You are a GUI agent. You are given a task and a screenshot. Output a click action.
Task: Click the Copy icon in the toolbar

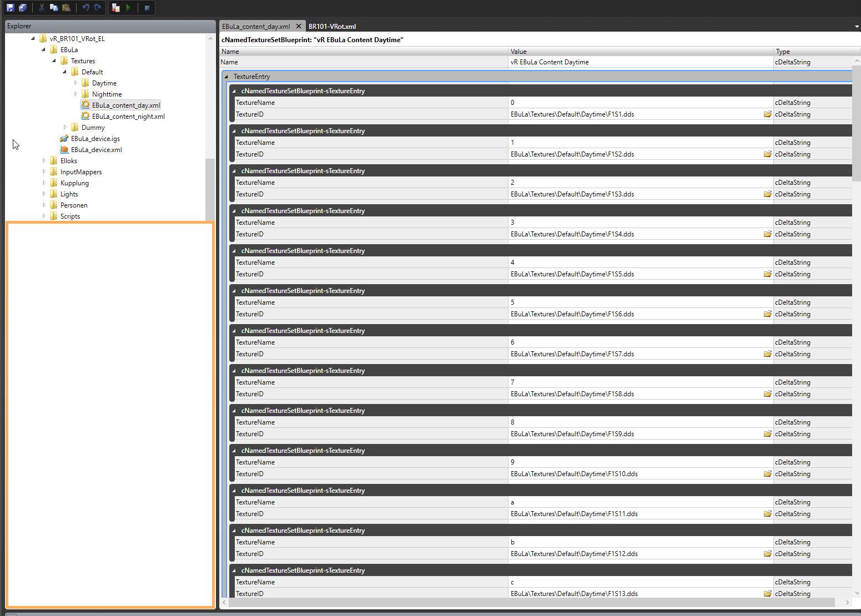click(x=54, y=8)
